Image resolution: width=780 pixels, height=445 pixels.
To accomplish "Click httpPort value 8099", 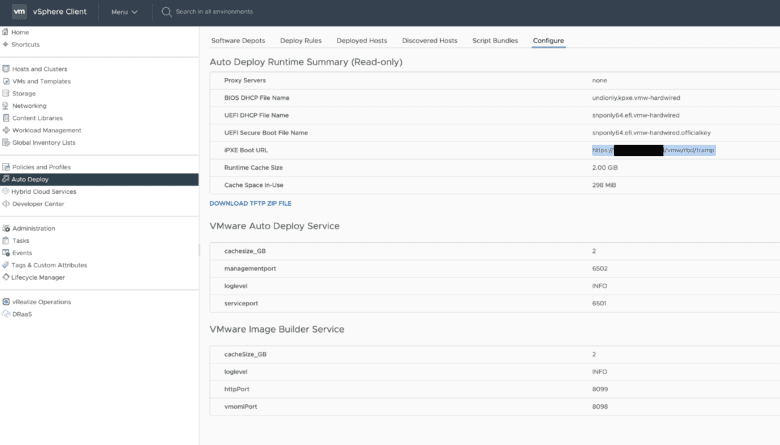I will (x=600, y=389).
